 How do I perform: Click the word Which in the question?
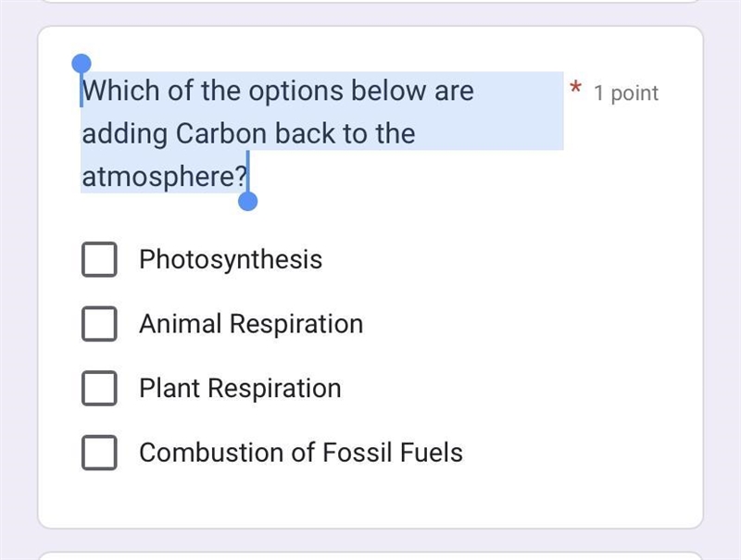pos(121,90)
